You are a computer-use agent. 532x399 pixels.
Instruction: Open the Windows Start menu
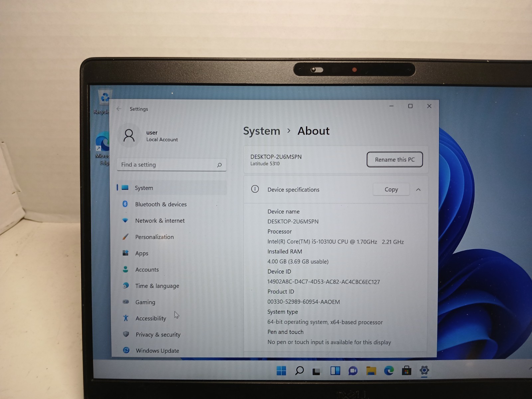click(x=281, y=370)
